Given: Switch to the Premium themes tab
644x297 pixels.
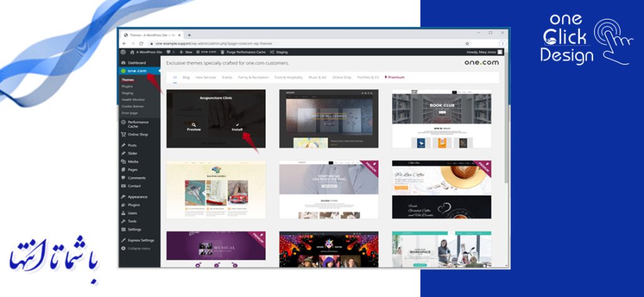Looking at the screenshot, I should tap(394, 77).
